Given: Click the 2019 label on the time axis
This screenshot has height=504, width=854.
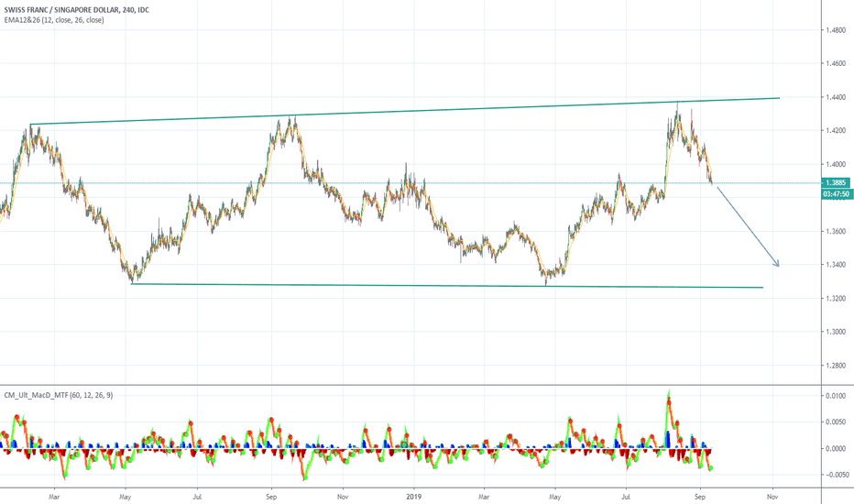Looking at the screenshot, I should coord(414,497).
